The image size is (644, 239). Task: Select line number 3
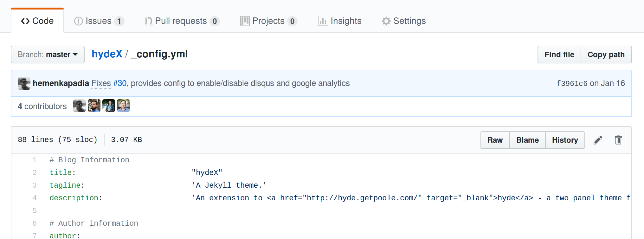click(x=35, y=185)
